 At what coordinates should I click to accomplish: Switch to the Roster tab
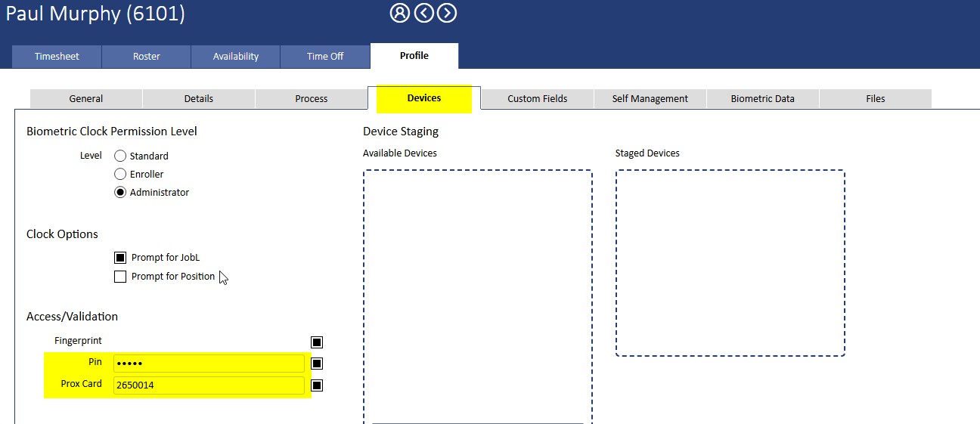click(146, 56)
